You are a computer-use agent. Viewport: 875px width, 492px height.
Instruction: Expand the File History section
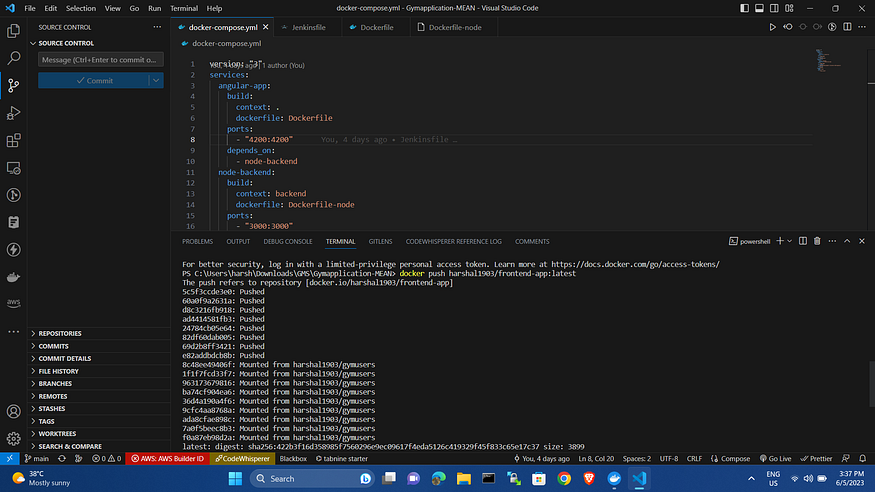point(99,372)
